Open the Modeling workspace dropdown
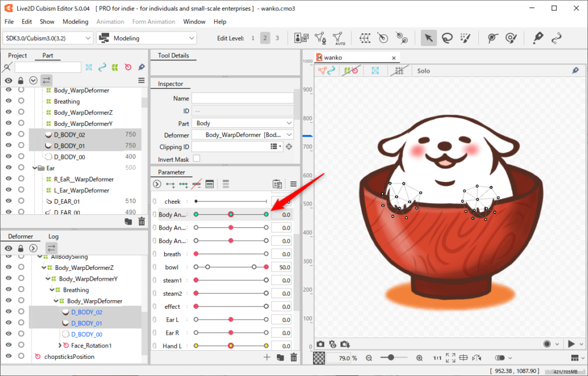This screenshot has height=376, width=588. tap(146, 38)
